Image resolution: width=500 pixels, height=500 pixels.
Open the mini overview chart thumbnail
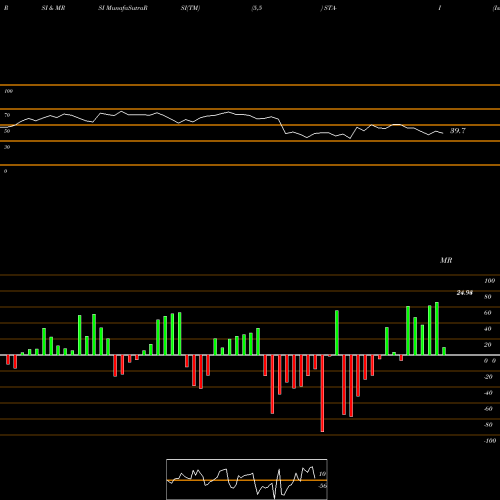[247, 479]
